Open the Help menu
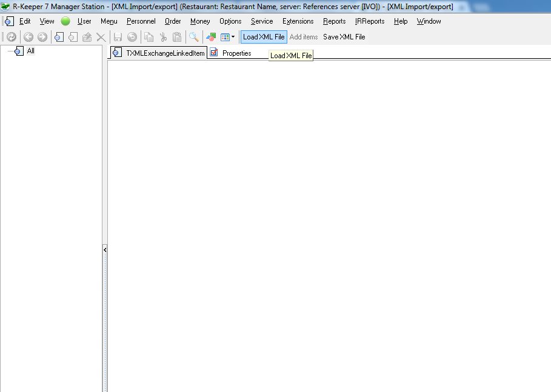This screenshot has height=392, width=551. [401, 21]
